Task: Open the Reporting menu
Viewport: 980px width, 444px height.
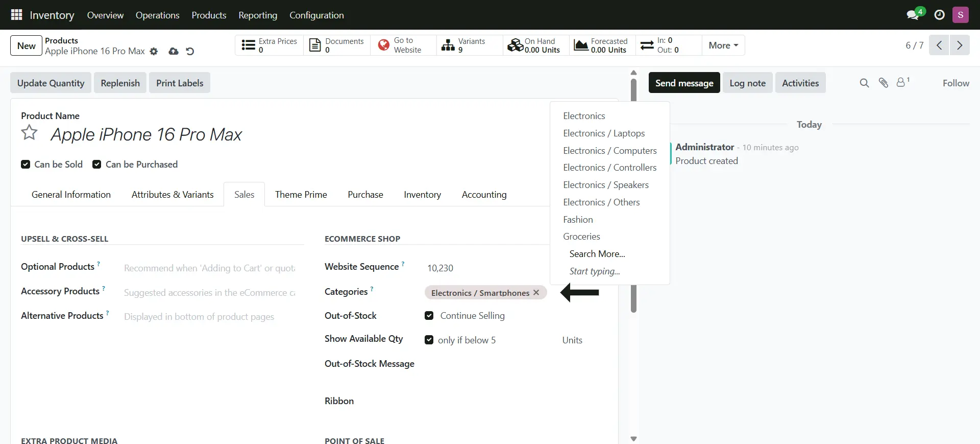Action: click(258, 15)
